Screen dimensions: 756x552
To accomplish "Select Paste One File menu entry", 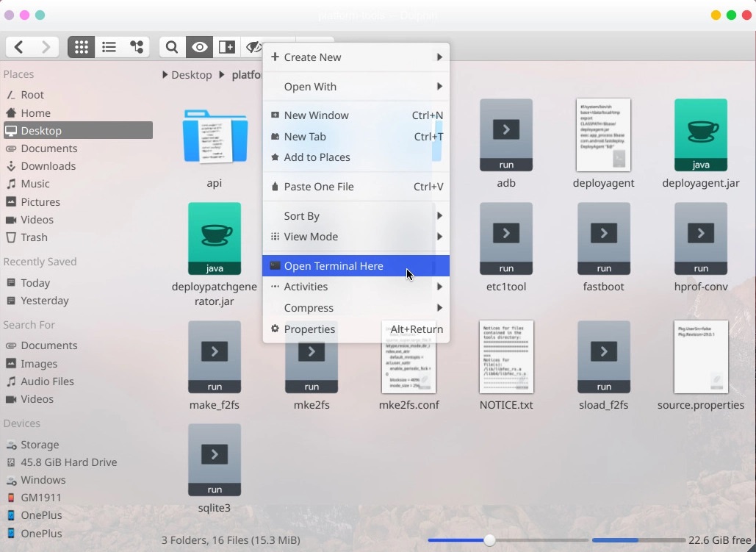I will [319, 187].
